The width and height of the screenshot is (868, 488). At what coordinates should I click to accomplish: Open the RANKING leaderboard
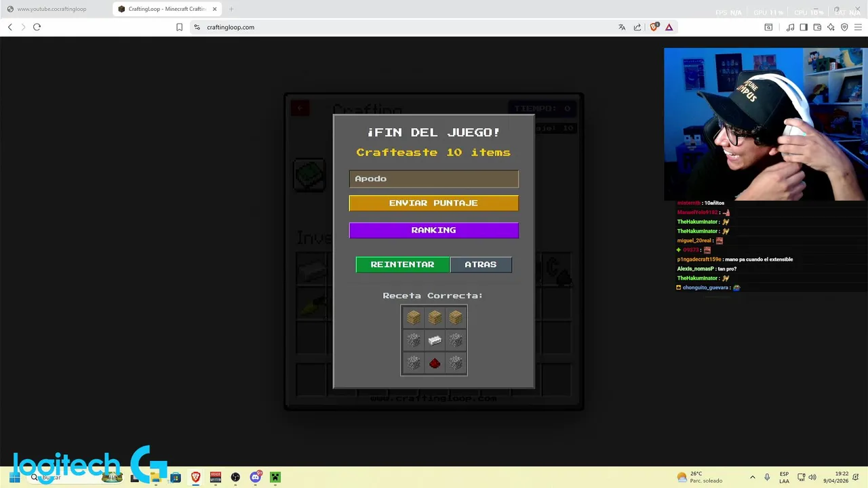click(x=433, y=230)
